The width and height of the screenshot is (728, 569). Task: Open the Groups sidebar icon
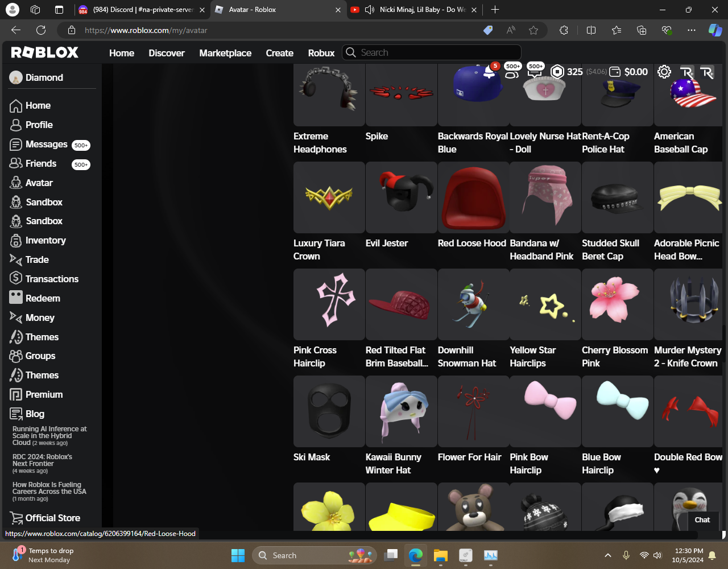(16, 356)
